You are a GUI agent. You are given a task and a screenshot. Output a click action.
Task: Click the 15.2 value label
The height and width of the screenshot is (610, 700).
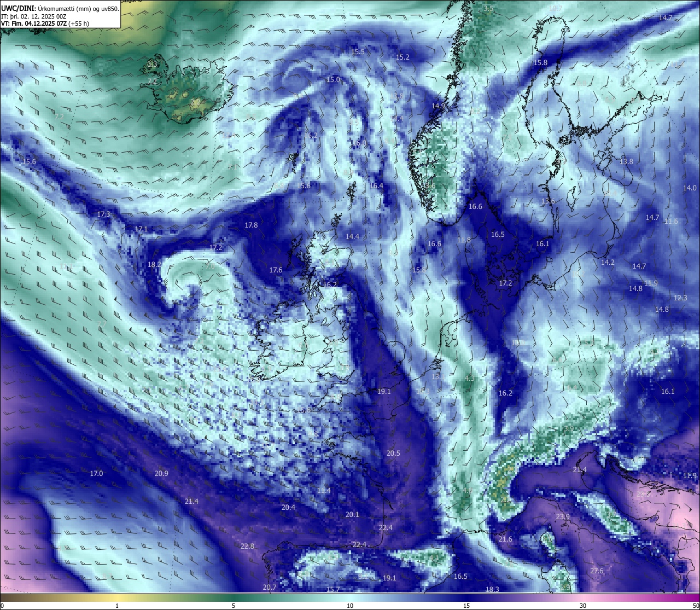(402, 57)
